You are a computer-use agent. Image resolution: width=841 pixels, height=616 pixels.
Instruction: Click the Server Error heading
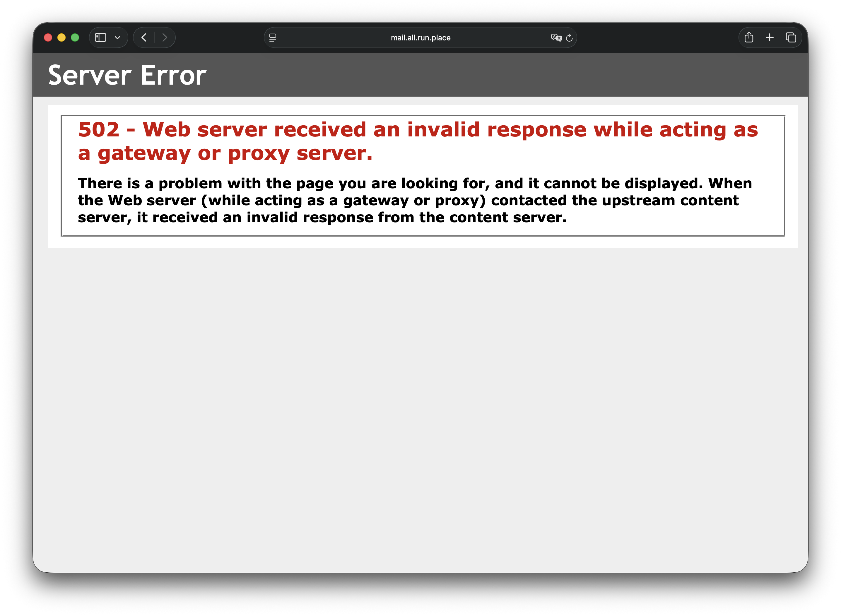click(127, 75)
